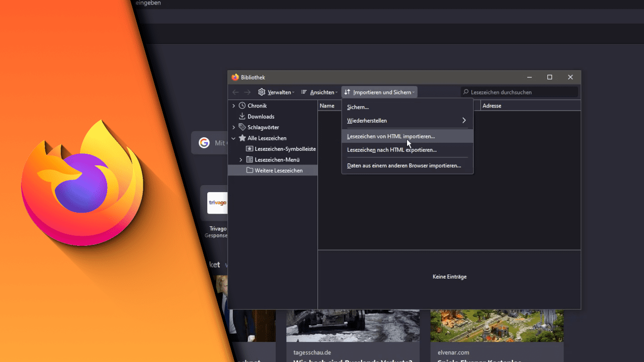Click the Alle Lesezeichen star icon
The image size is (644, 362).
click(243, 138)
